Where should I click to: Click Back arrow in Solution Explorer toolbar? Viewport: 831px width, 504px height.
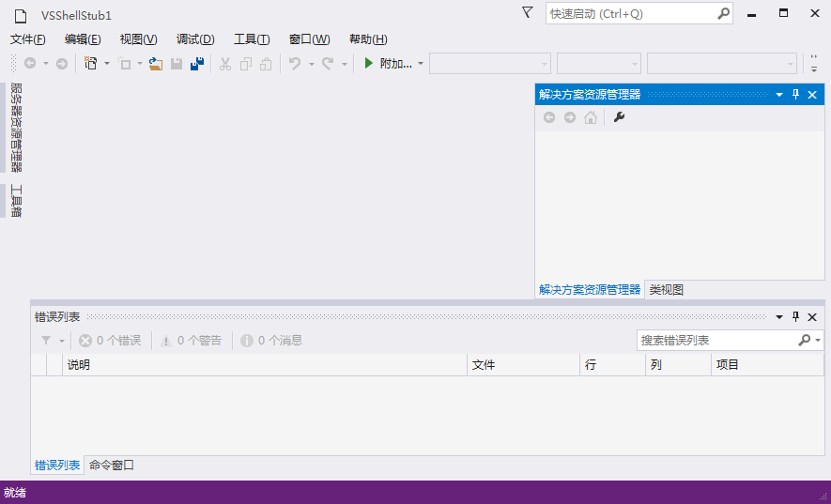(x=549, y=117)
